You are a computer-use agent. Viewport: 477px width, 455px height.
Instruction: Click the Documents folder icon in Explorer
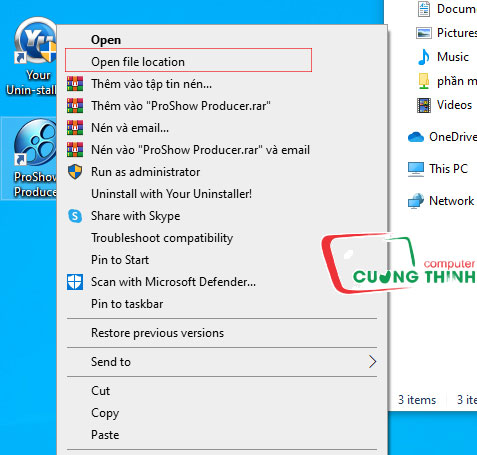424,9
